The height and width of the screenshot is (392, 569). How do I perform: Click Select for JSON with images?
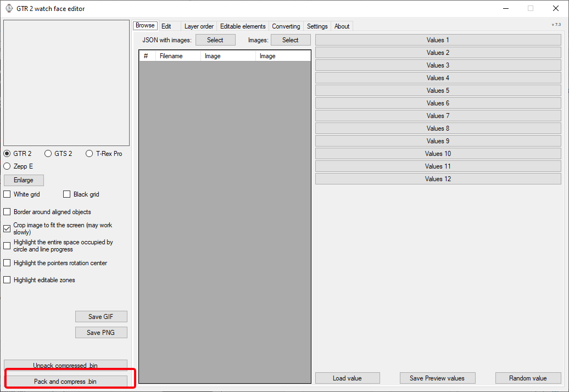pyautogui.click(x=215, y=40)
